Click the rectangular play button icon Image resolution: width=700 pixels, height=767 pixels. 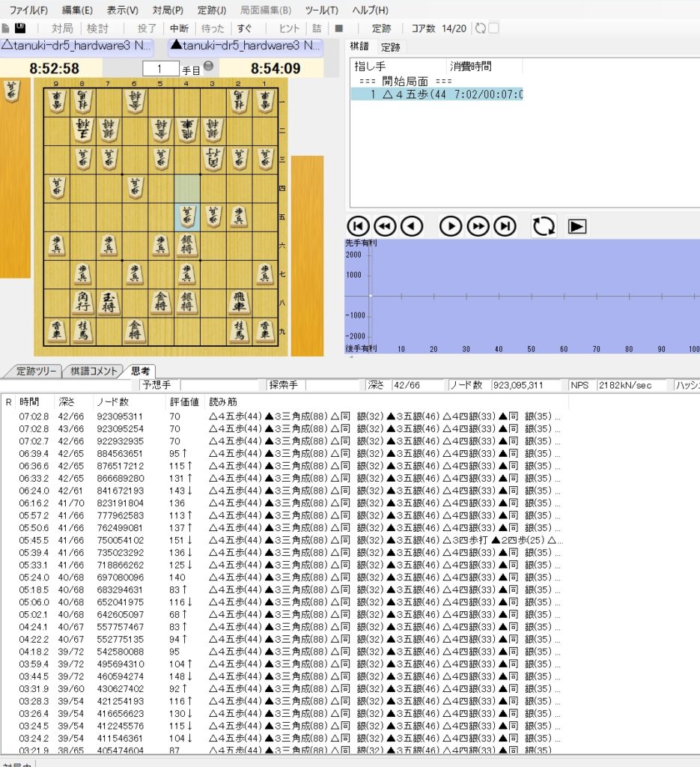tap(576, 225)
